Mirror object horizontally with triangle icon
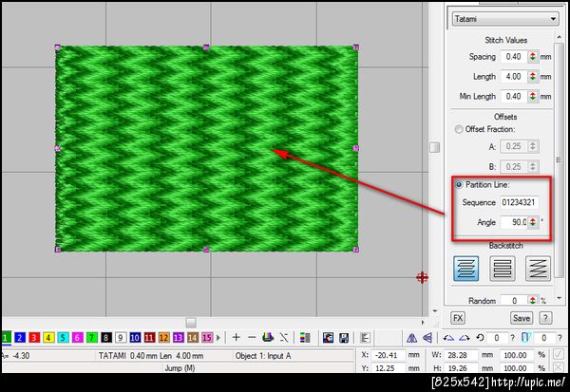This screenshot has width=570, height=392. pyautogui.click(x=412, y=338)
